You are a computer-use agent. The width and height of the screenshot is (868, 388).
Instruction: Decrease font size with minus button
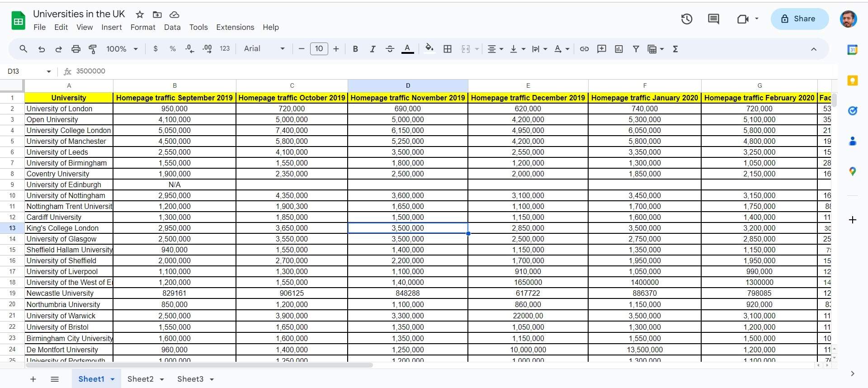(302, 49)
